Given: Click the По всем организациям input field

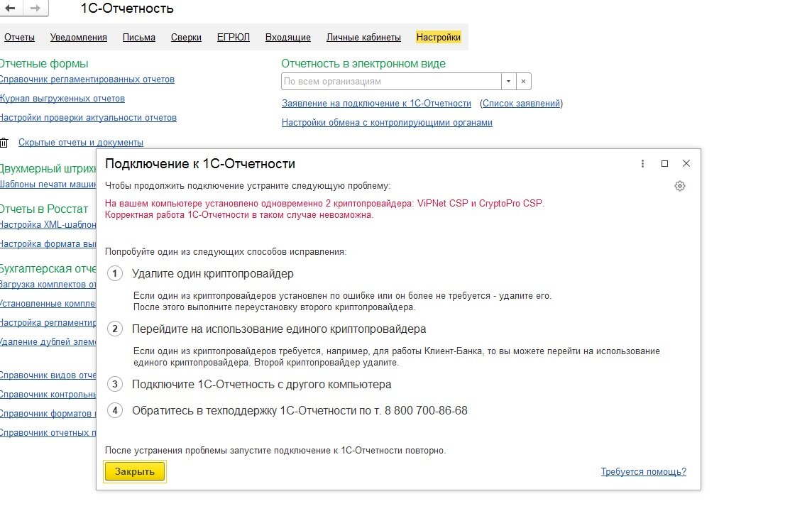Looking at the screenshot, I should pos(392,82).
